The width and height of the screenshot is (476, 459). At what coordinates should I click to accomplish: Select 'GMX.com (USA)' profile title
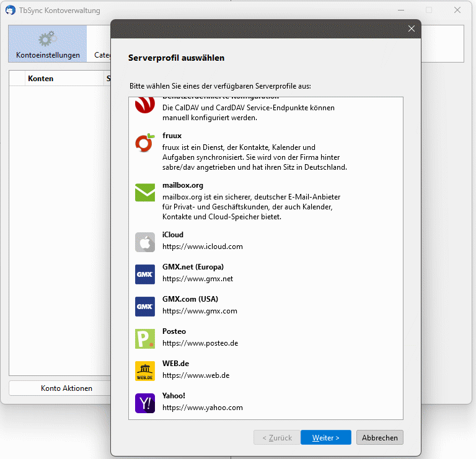click(x=190, y=299)
